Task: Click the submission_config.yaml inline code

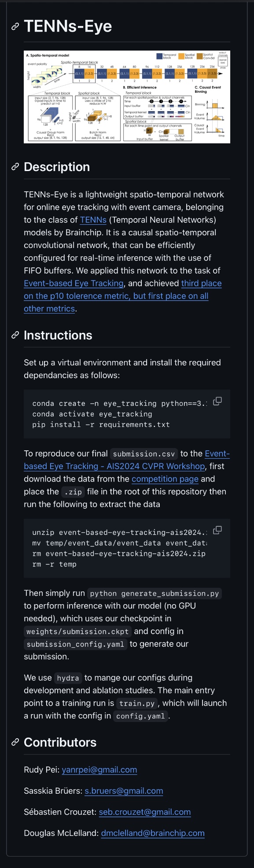Action: pos(75,644)
